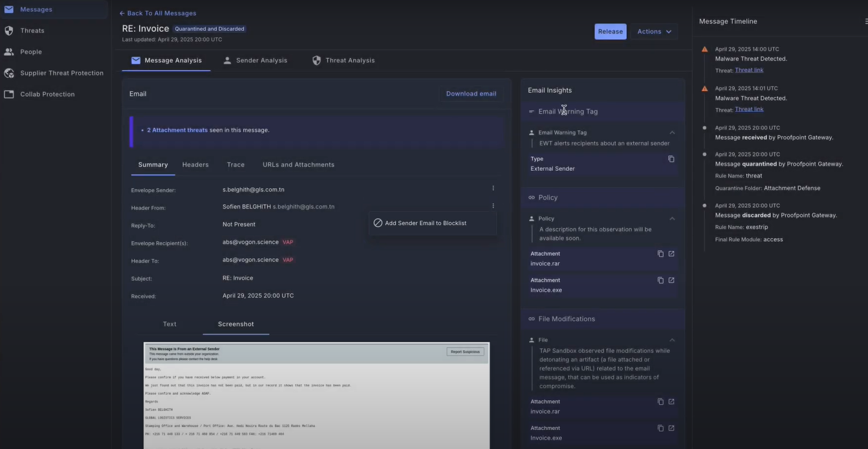Viewport: 868px width, 449px height.
Task: Click Back To All Messages link
Action: click(x=158, y=13)
